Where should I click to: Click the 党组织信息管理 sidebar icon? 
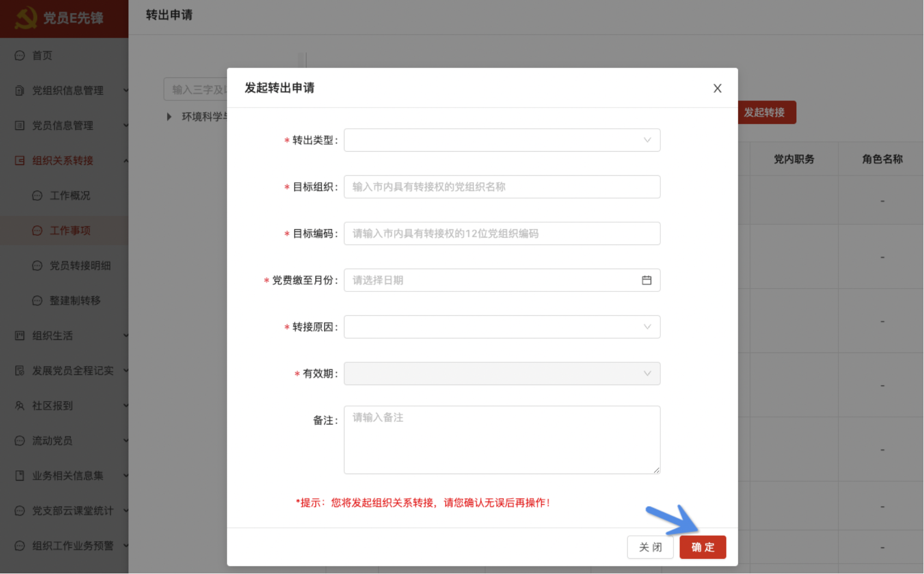20,91
